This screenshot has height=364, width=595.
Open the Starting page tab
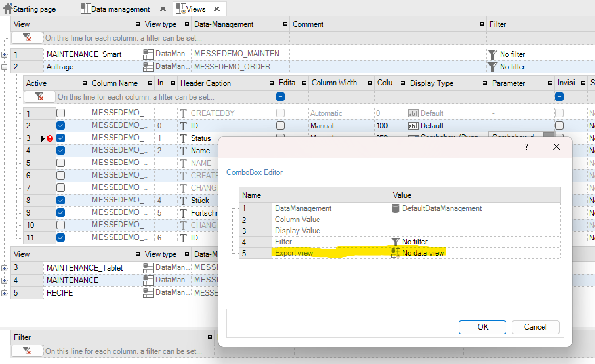pyautogui.click(x=30, y=9)
